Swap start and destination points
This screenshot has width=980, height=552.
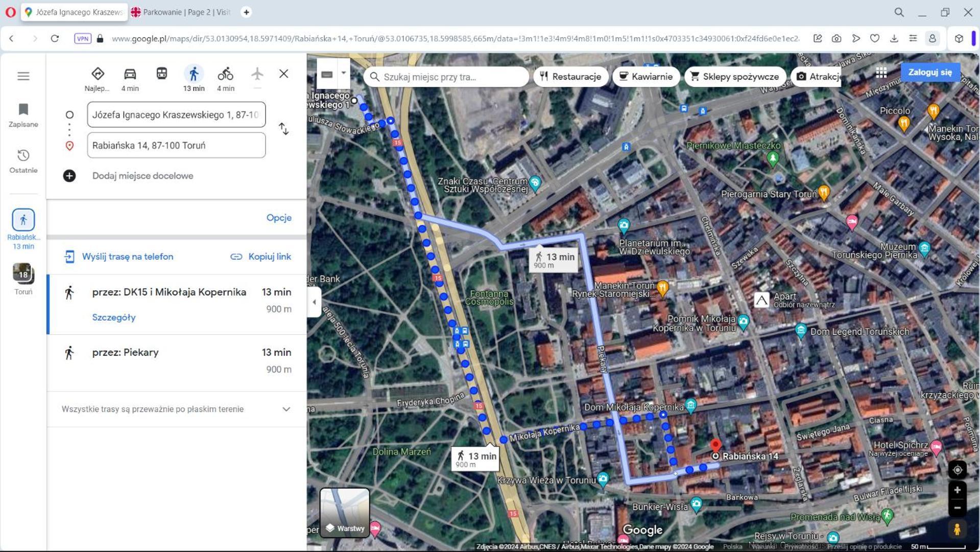(x=284, y=129)
